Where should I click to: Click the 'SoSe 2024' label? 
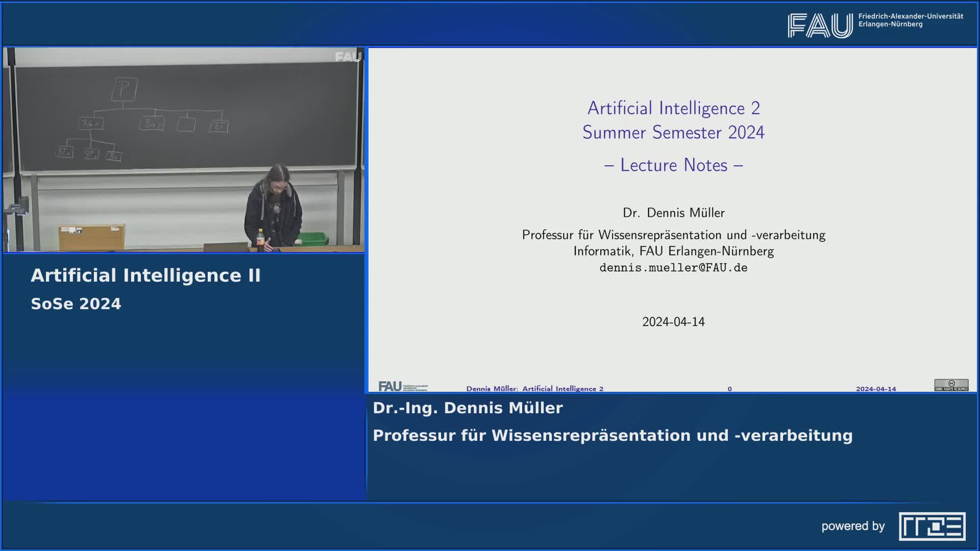76,303
